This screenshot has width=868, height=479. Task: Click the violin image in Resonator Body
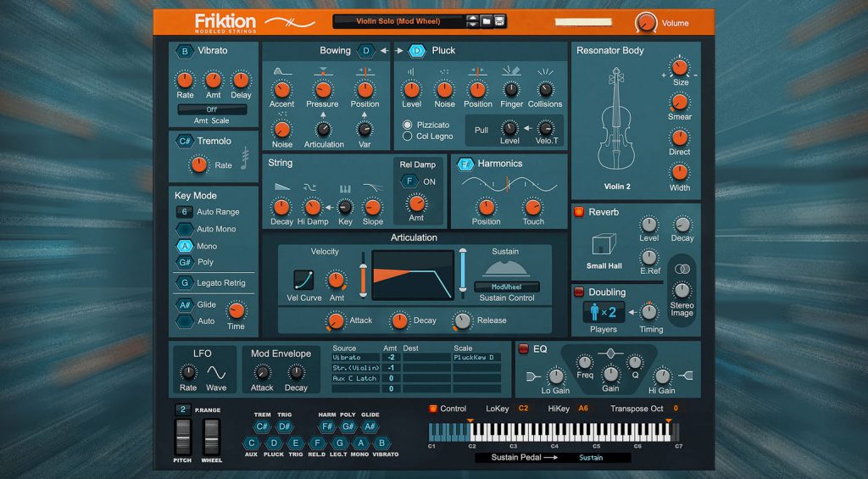pos(616,119)
